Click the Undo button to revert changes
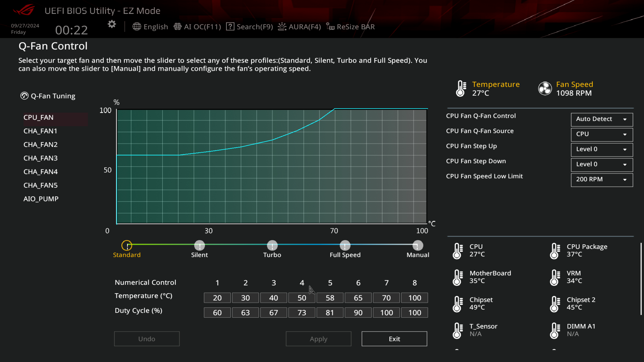 click(x=146, y=339)
